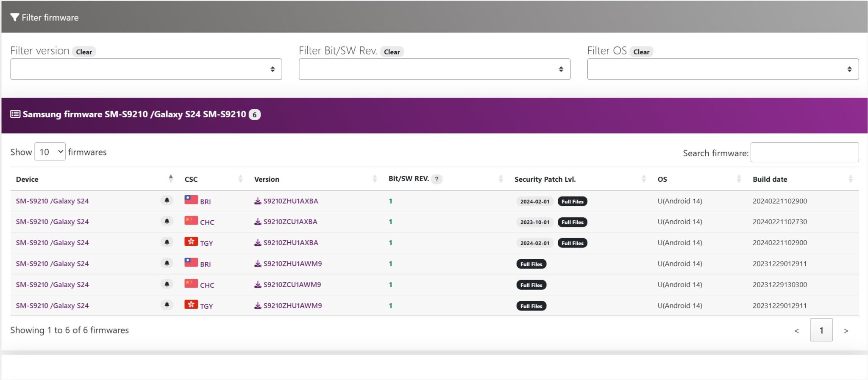Viewport: 868px width, 380px height.
Task: Click the 2023-10-01 security patch badge
Action: click(x=535, y=222)
